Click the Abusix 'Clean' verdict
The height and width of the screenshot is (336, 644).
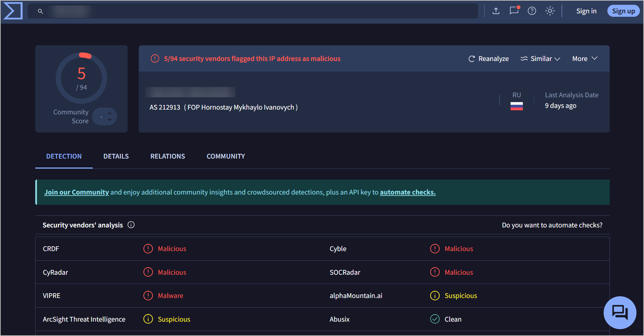coord(453,319)
